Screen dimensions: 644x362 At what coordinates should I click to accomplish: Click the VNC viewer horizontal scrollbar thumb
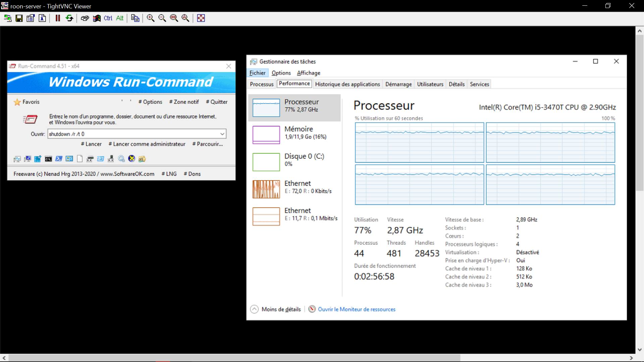pos(234,358)
